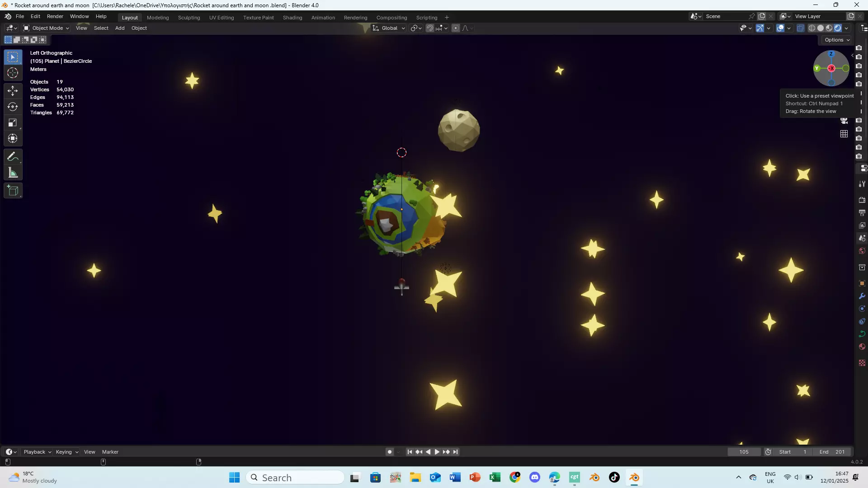Open the Collection properties tab

[862, 267]
